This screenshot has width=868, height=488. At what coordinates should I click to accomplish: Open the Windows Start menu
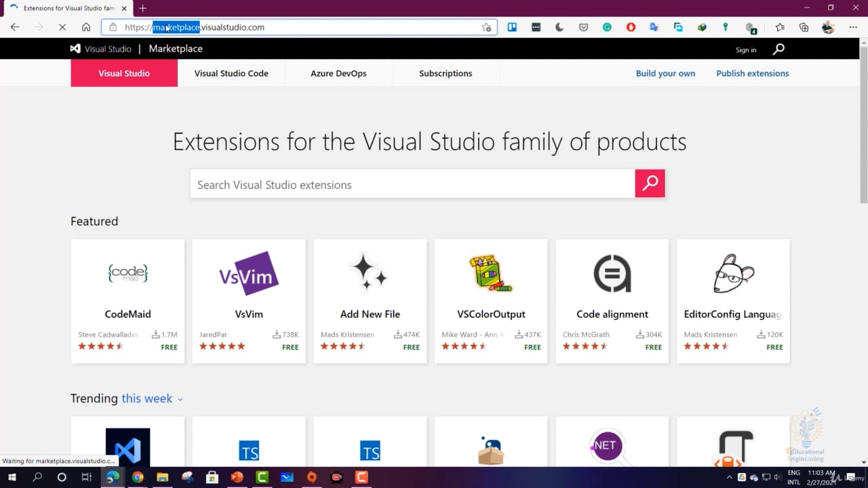coord(12,477)
